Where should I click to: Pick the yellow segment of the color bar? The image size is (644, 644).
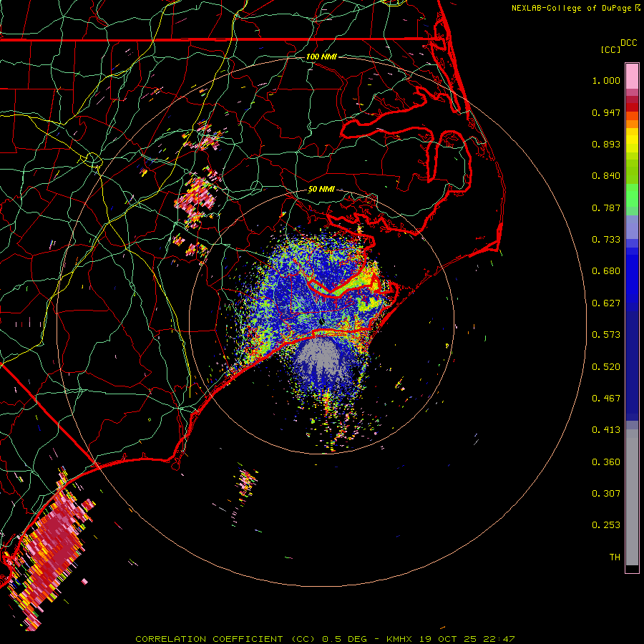pyautogui.click(x=632, y=141)
